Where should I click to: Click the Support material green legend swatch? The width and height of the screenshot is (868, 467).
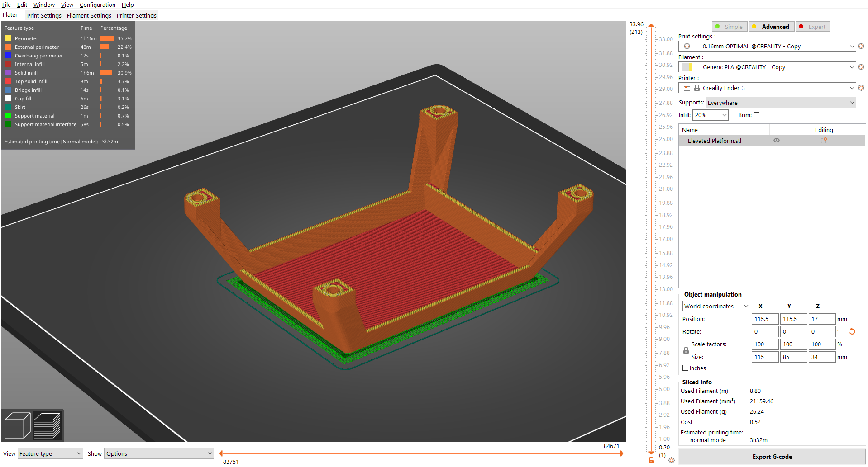click(x=8, y=116)
